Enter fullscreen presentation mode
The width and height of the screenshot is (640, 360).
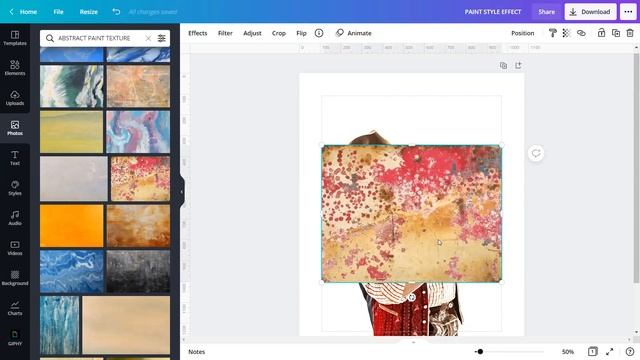[610, 351]
